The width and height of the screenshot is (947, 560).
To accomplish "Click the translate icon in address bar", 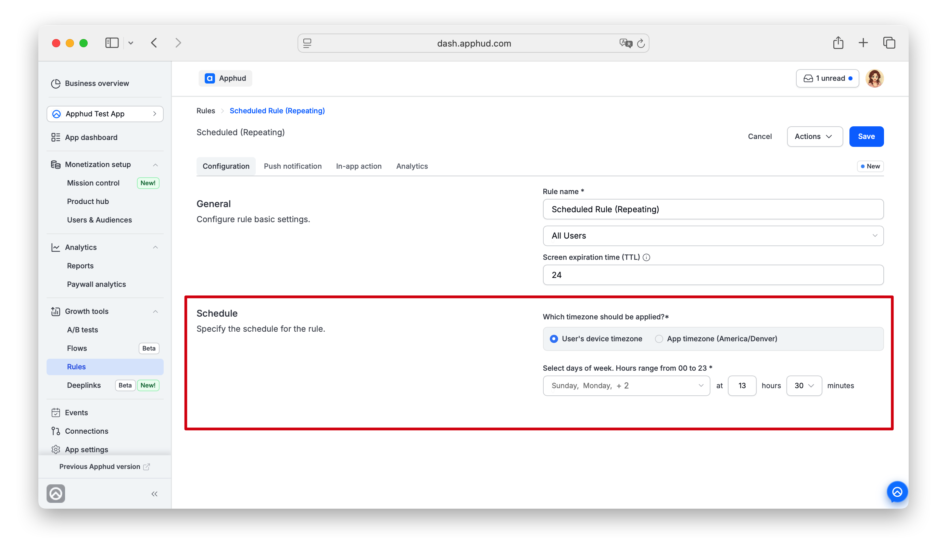I will coord(626,43).
